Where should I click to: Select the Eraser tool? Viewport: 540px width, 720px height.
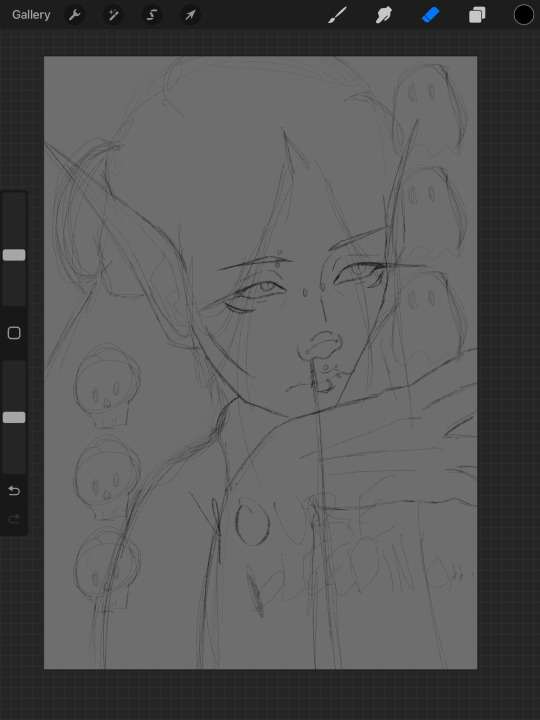(430, 15)
